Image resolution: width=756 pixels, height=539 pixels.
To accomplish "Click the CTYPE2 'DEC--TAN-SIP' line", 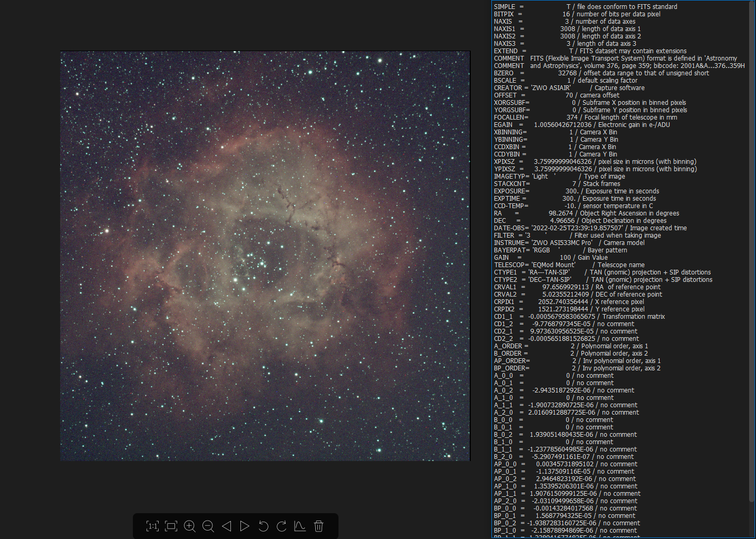I will (x=603, y=280).
